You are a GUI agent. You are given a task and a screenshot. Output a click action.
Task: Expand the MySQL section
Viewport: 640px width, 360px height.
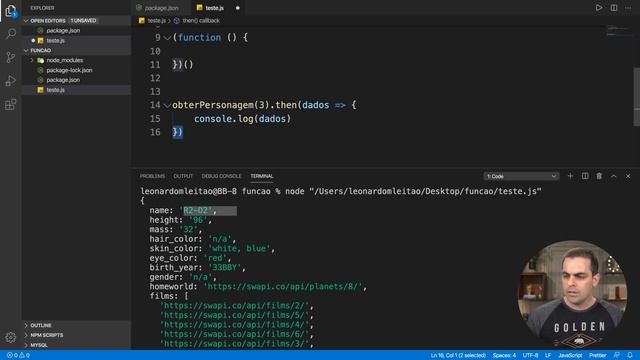tap(26, 345)
